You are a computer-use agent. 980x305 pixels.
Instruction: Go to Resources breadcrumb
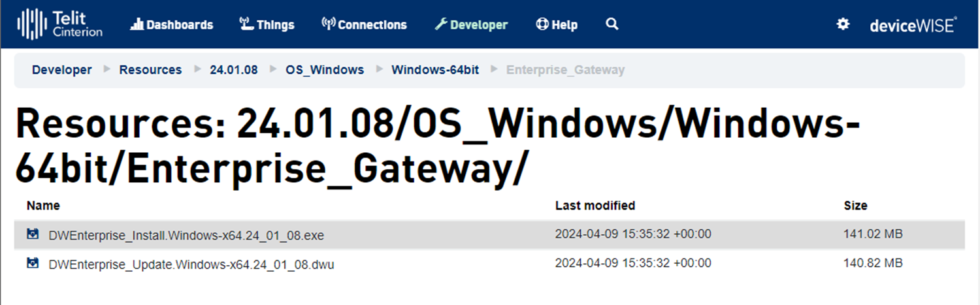150,70
